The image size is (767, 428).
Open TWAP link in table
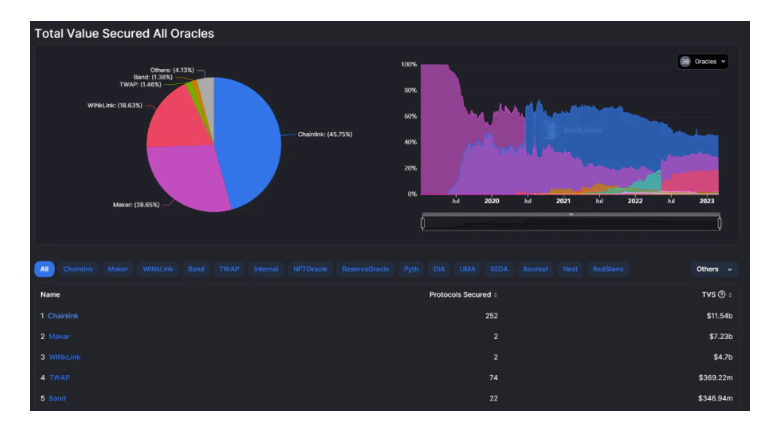pyautogui.click(x=60, y=378)
